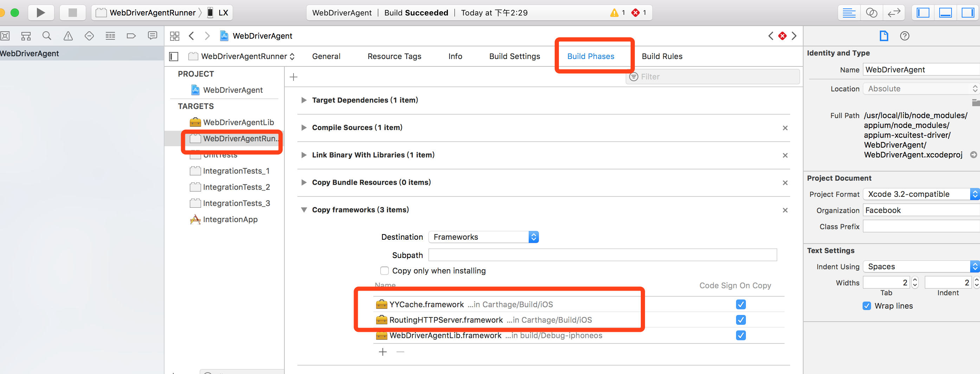The height and width of the screenshot is (374, 980).
Task: Open the Test navigator
Action: click(x=89, y=36)
